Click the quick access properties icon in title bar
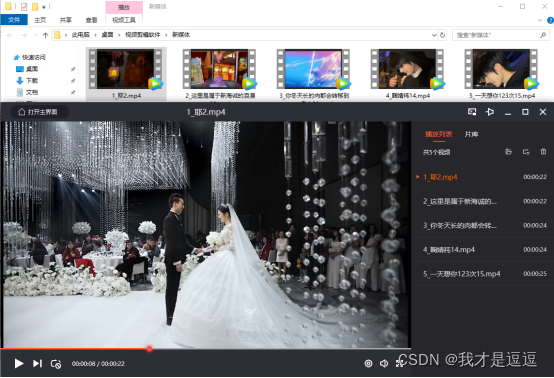554x378 pixels. 24,6
